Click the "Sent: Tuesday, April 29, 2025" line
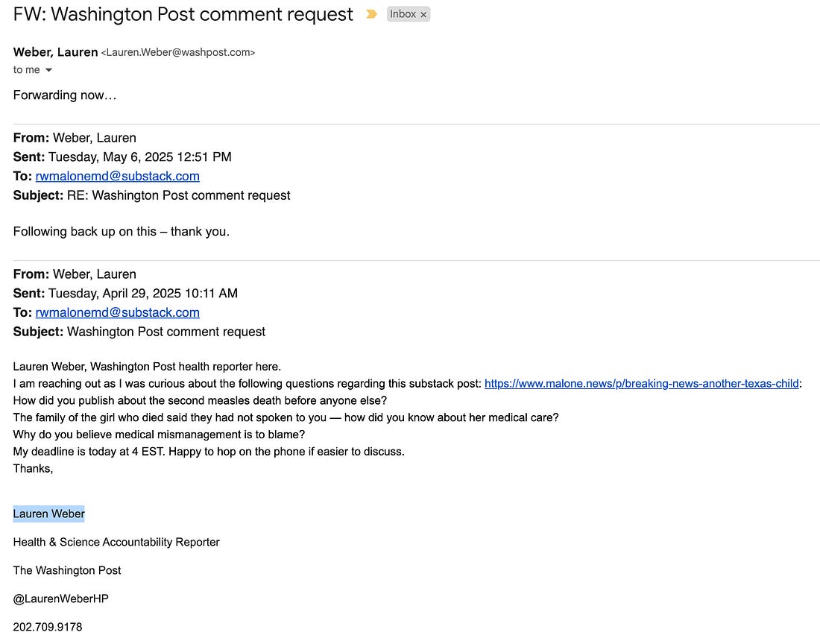 pyautogui.click(x=125, y=293)
